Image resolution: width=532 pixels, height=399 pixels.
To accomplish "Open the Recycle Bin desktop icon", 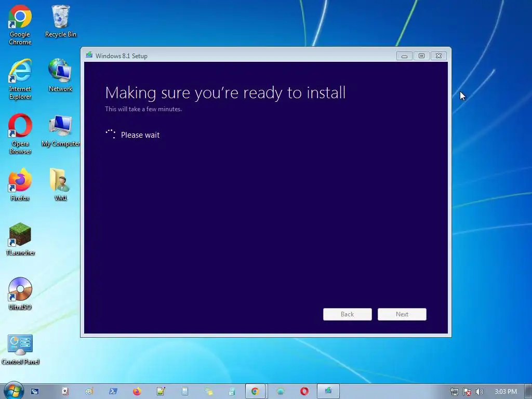I will tap(60, 21).
